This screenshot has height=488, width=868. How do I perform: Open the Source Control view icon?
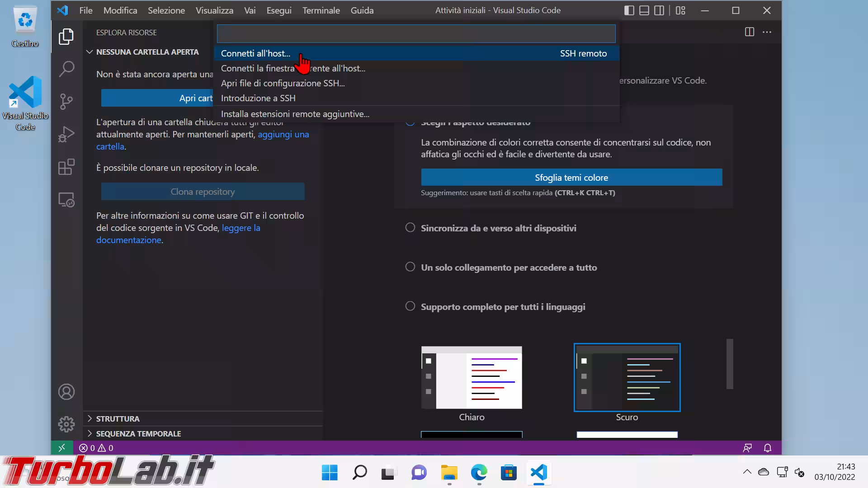pos(66,102)
